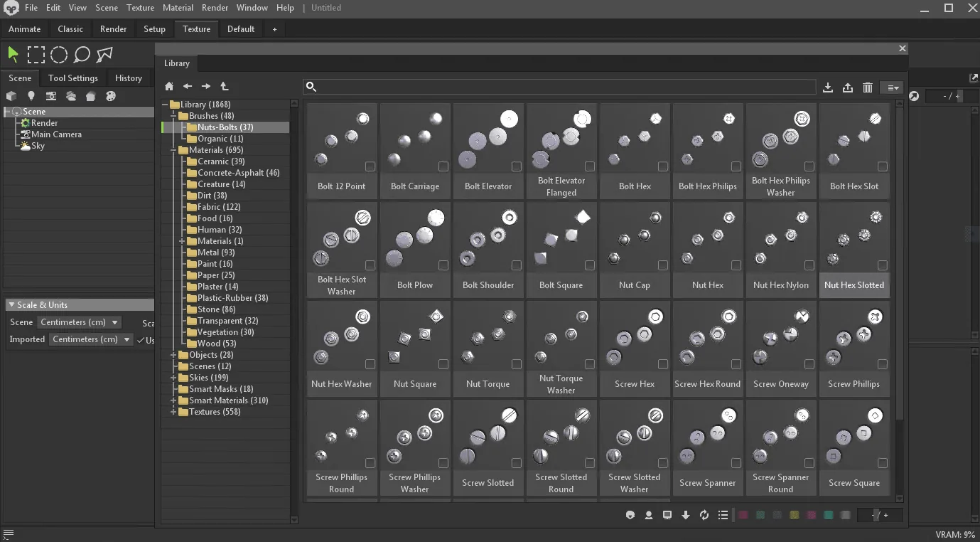Click the library home icon
Image resolution: width=980 pixels, height=542 pixels.
coord(169,86)
